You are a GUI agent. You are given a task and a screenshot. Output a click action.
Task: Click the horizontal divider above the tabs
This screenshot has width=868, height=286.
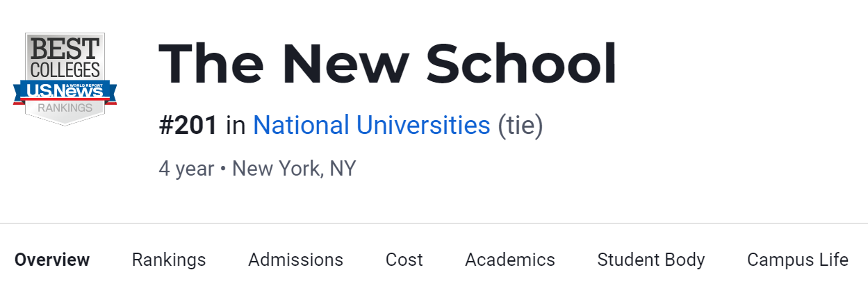[434, 224]
